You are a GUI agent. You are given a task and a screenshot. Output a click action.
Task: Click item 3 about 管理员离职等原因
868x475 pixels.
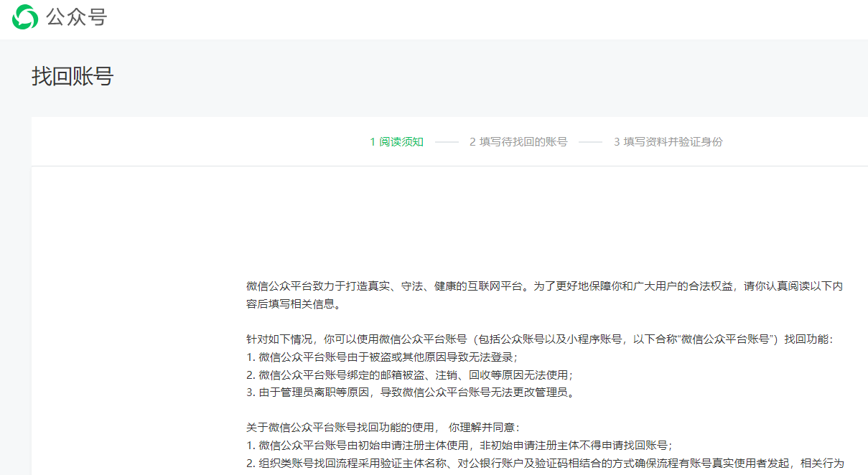pos(410,392)
